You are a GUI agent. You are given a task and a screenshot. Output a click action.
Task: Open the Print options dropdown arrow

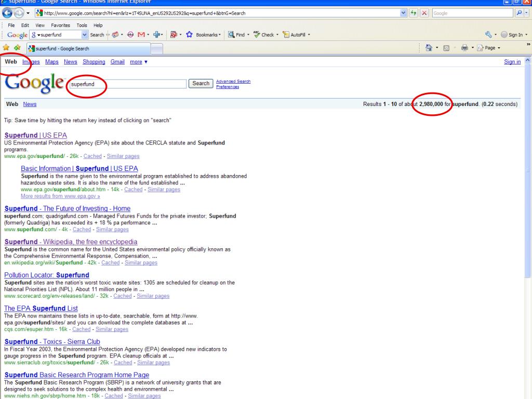coord(473,48)
